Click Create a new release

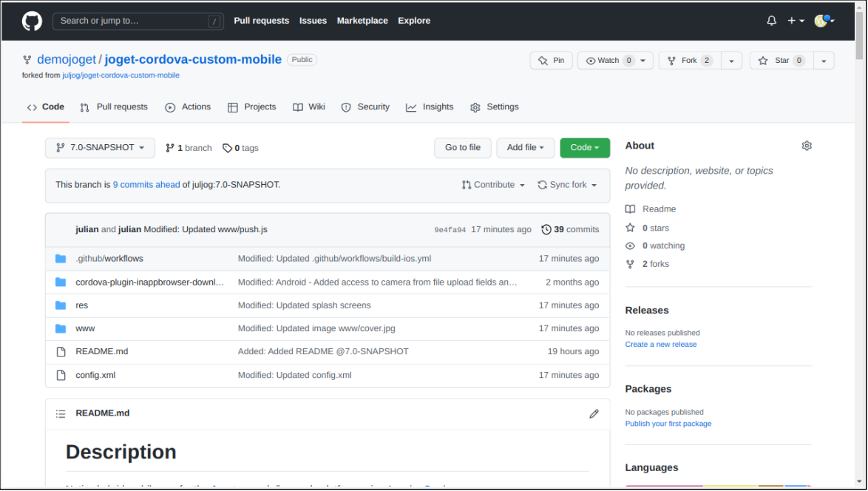pos(661,345)
